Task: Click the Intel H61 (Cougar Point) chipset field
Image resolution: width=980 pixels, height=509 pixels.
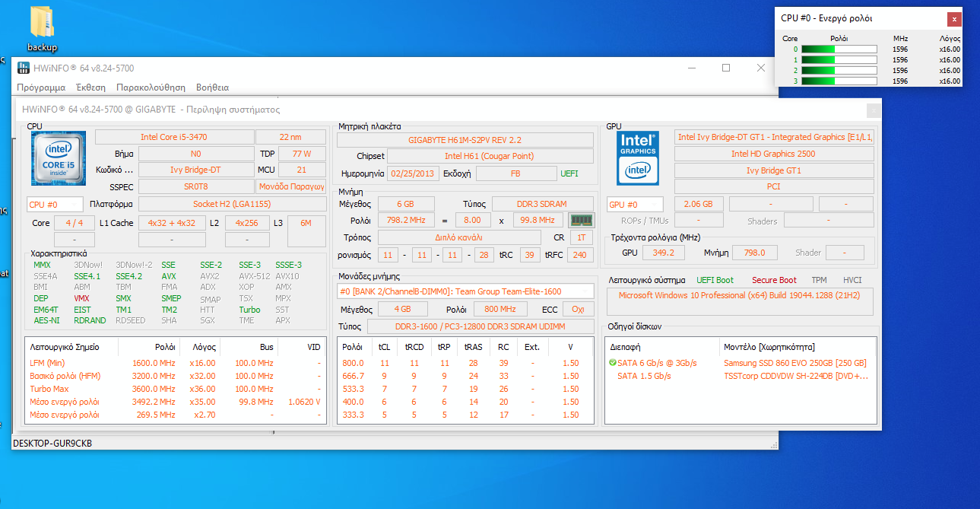Action: coord(490,156)
